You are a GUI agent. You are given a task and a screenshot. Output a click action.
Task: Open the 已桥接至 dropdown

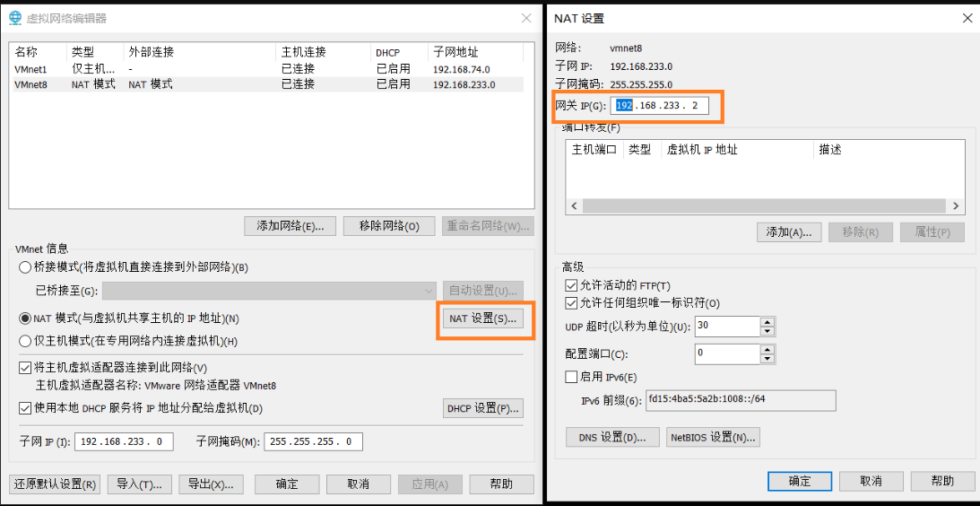click(269, 291)
